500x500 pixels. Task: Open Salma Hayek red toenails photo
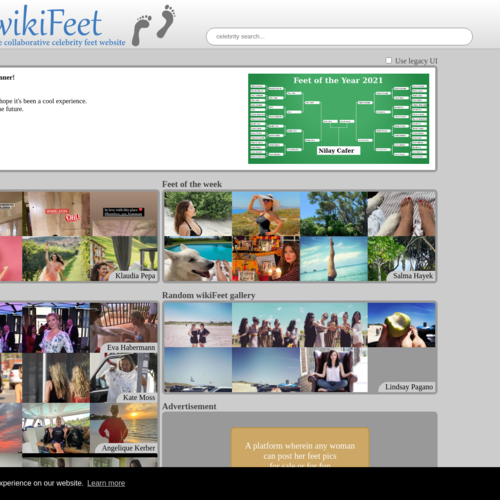tap(402, 214)
